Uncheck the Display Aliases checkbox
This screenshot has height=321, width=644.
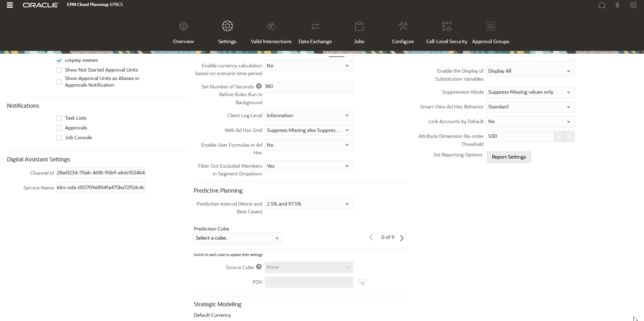[x=59, y=60]
